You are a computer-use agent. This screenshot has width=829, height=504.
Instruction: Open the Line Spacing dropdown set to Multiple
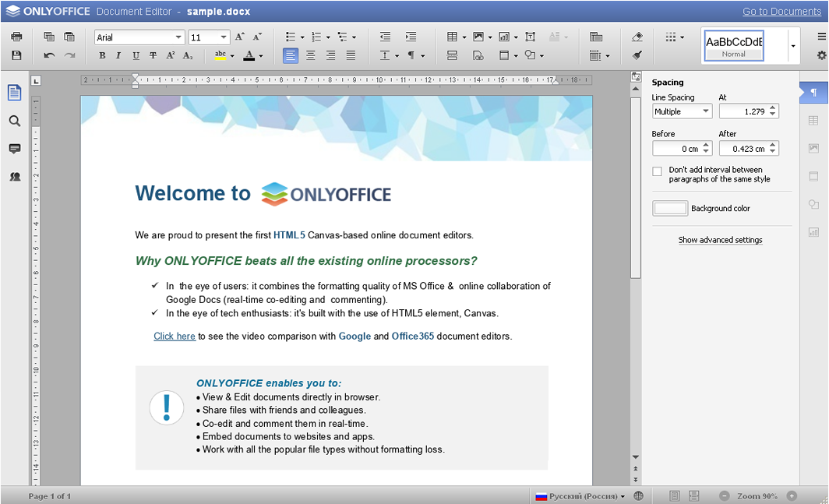682,111
